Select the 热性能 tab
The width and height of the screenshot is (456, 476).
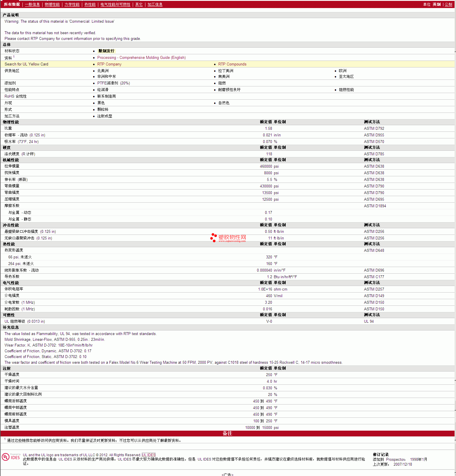click(90, 4)
